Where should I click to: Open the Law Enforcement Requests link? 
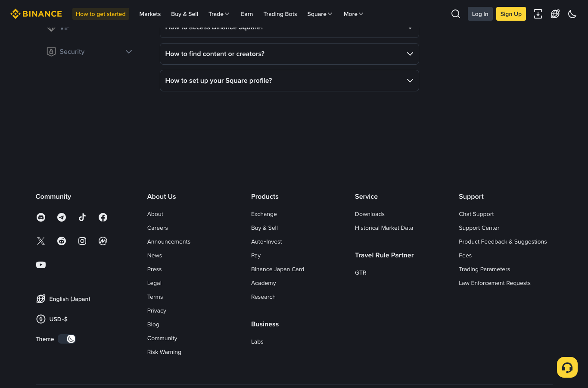click(x=495, y=283)
